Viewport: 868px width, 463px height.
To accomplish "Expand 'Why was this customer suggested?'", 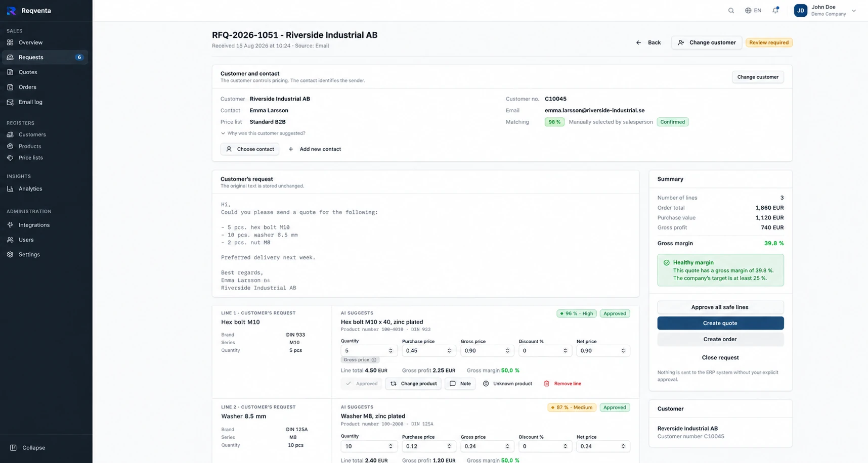I will [263, 133].
